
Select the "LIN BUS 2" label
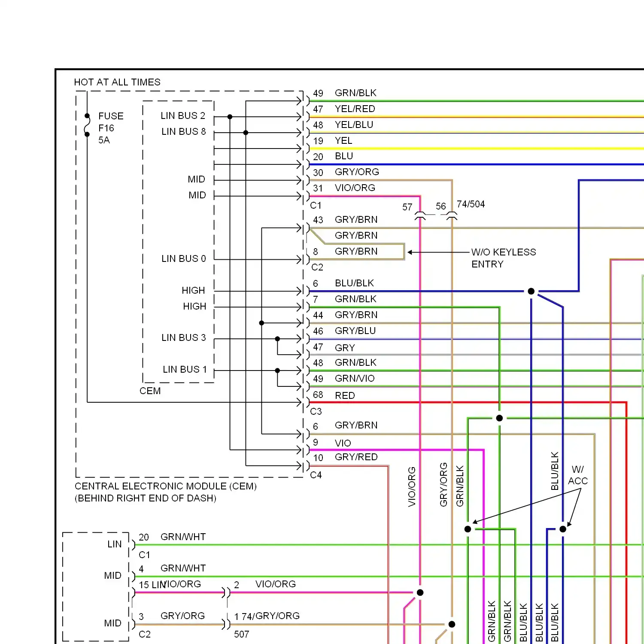pos(183,115)
